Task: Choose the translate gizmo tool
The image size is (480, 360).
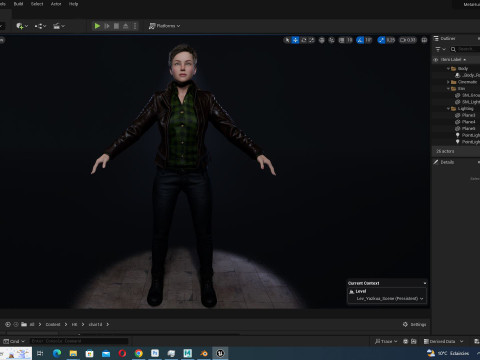Action: coord(295,40)
